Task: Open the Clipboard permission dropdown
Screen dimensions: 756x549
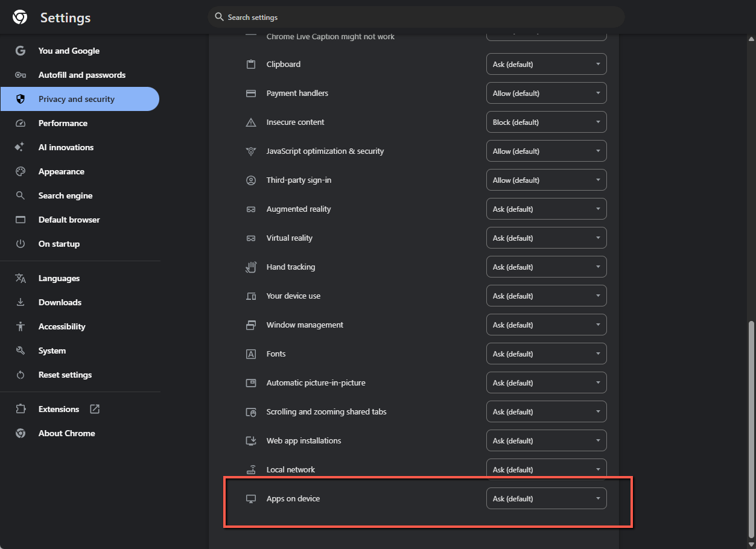Action: (x=546, y=64)
